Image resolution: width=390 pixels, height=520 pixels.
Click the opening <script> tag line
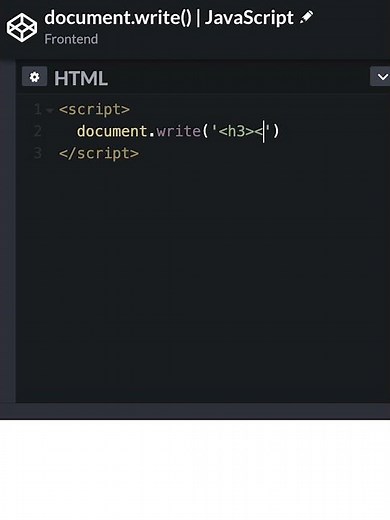[94, 110]
